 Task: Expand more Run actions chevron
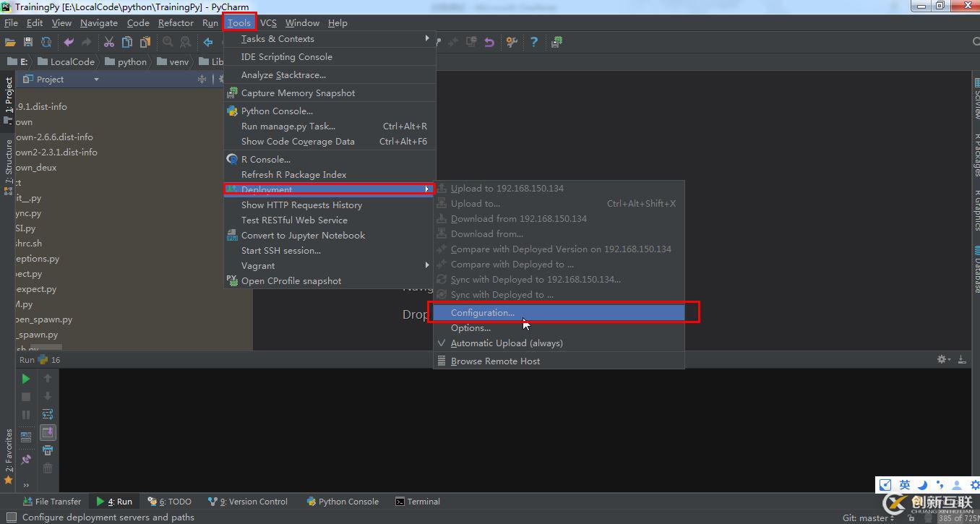tap(26, 485)
